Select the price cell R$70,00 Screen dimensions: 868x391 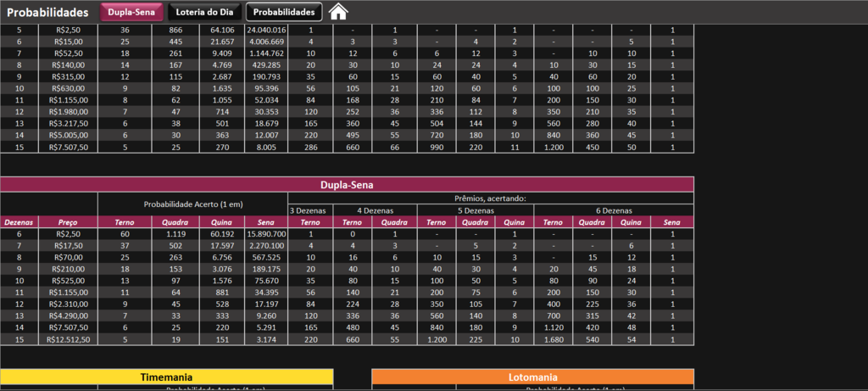[x=68, y=257]
